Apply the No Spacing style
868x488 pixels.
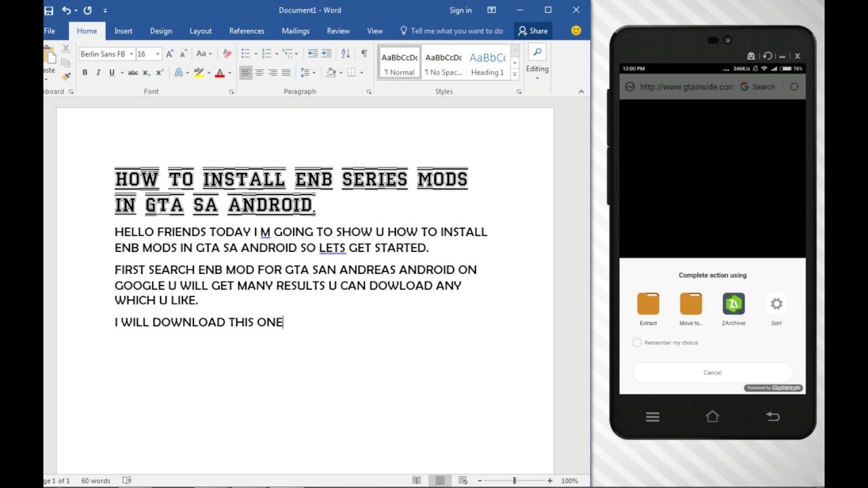click(443, 63)
